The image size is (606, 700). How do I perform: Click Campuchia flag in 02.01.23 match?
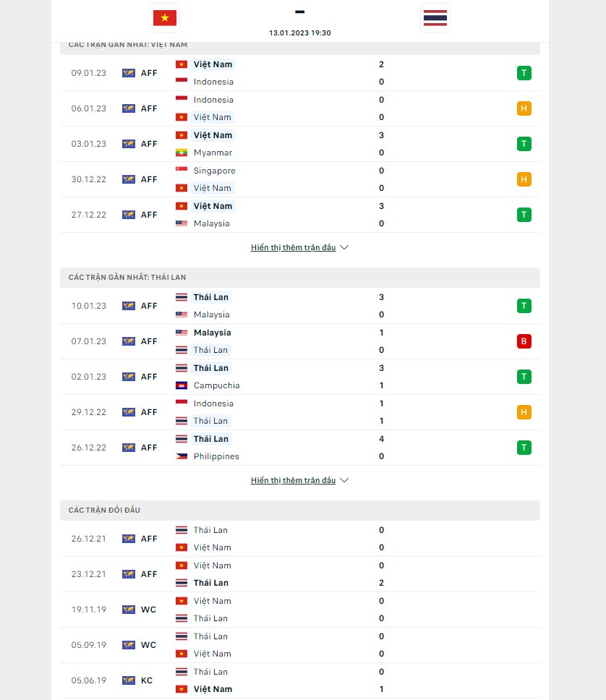(182, 385)
